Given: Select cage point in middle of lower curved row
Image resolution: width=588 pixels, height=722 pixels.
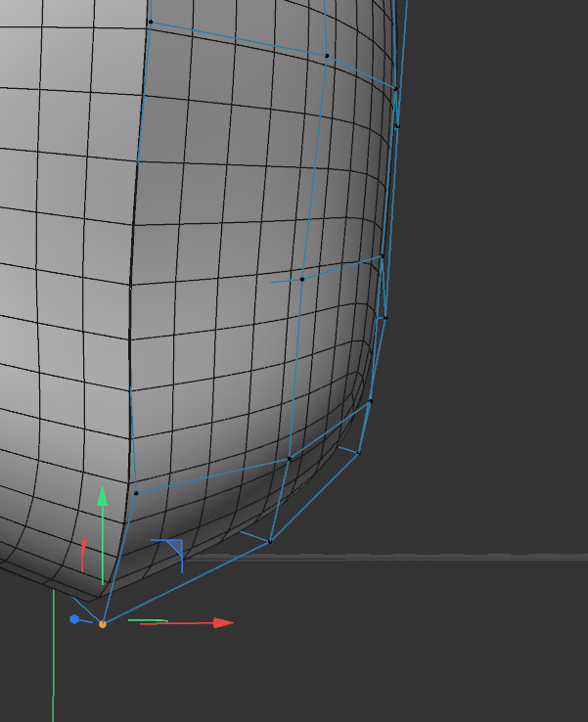Looking at the screenshot, I should tap(290, 459).
